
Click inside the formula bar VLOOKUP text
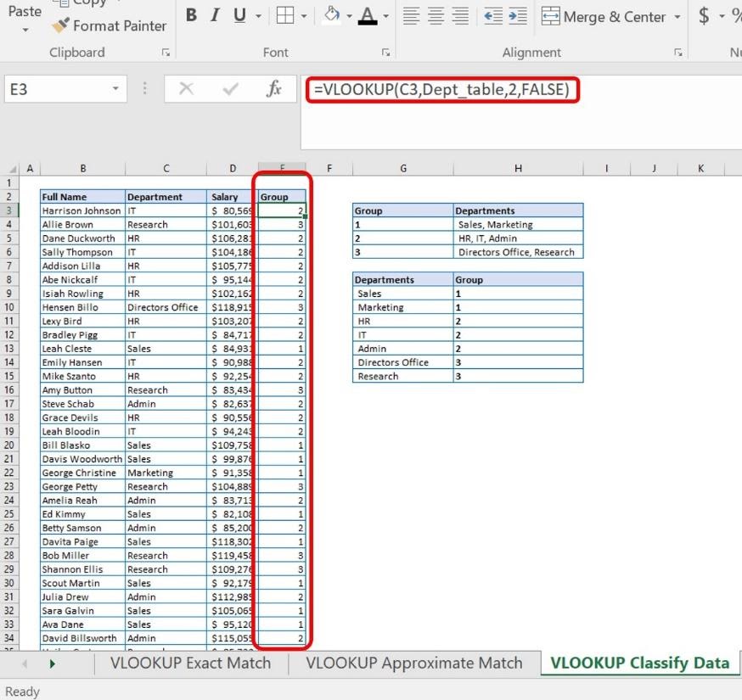coord(441,89)
